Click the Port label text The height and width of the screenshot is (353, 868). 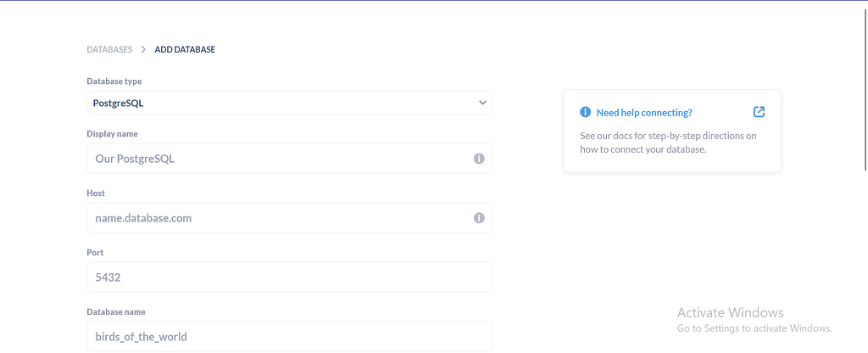click(x=95, y=252)
